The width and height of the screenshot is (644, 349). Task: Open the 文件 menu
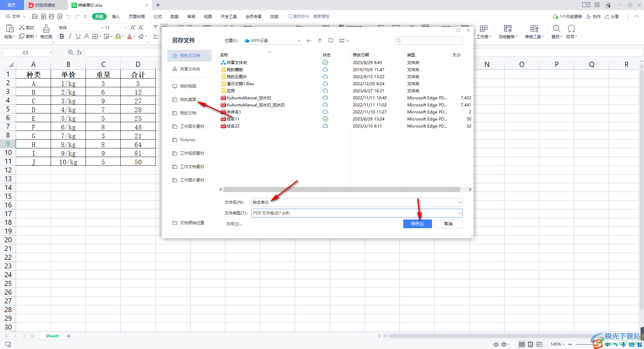(15, 16)
